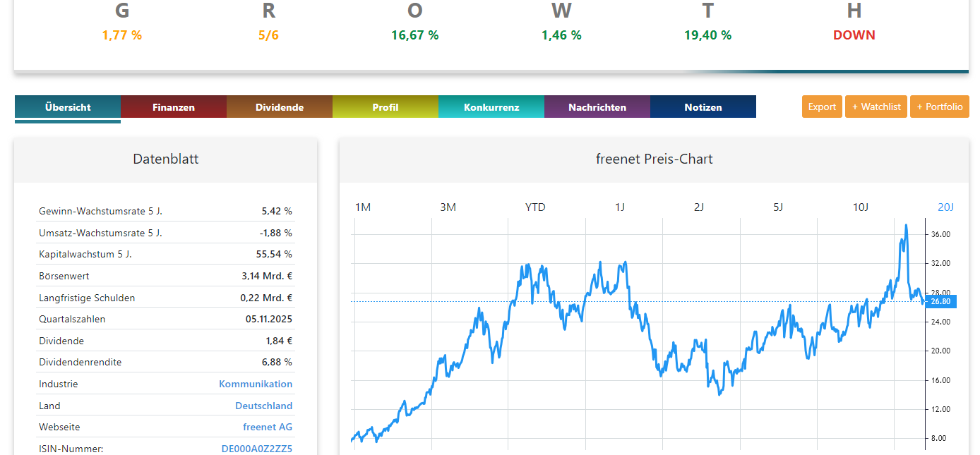Switch to the Finanzen tab
Viewport: 980px width, 455px height.
pos(174,107)
